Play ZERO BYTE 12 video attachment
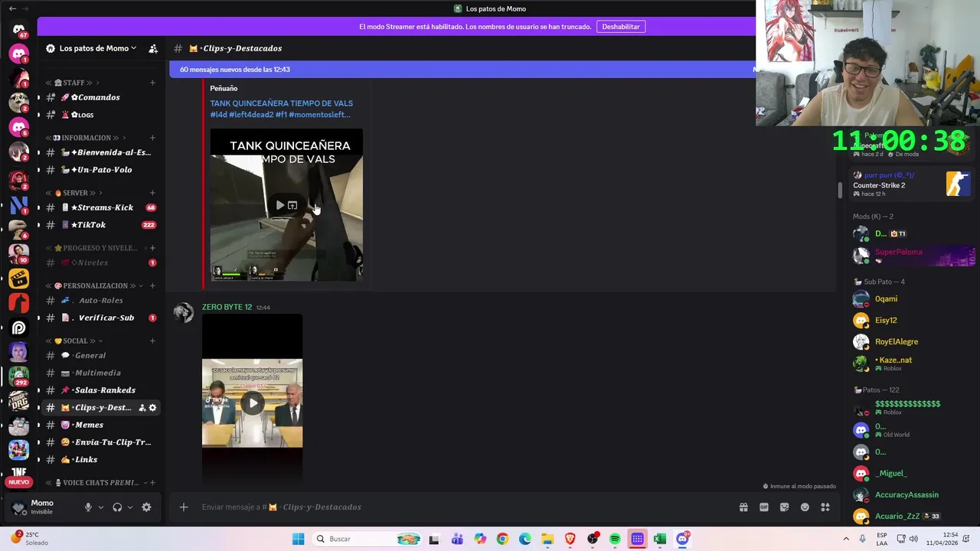The height and width of the screenshot is (551, 980). (253, 403)
